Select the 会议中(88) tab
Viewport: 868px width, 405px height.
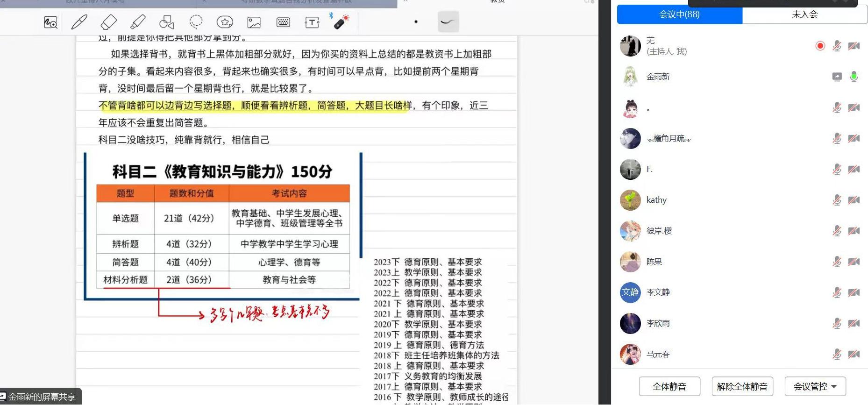pos(679,14)
